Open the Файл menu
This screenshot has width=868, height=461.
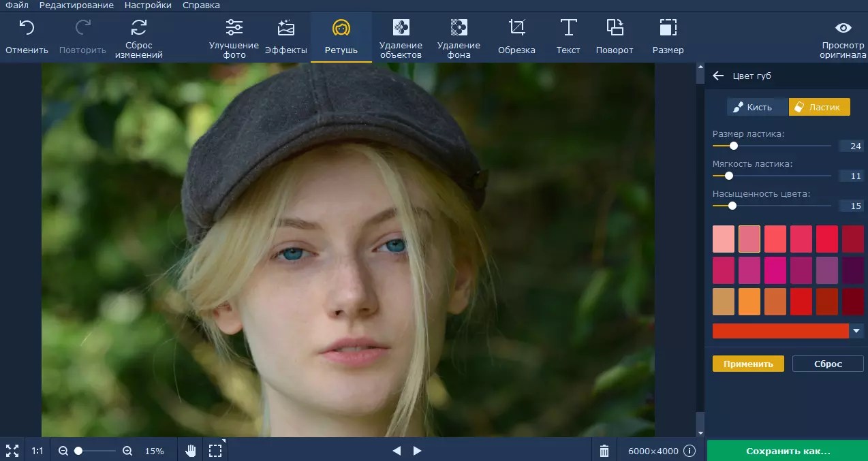(17, 5)
